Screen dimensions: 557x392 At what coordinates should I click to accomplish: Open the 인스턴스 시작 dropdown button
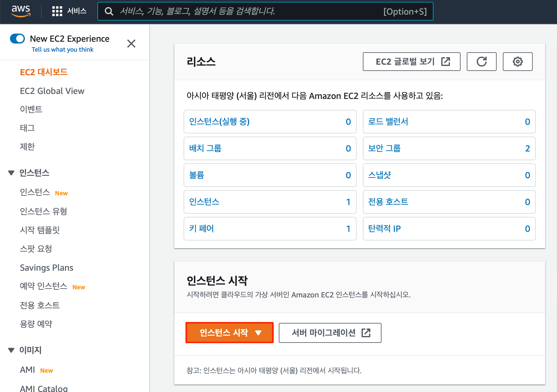pyautogui.click(x=229, y=333)
